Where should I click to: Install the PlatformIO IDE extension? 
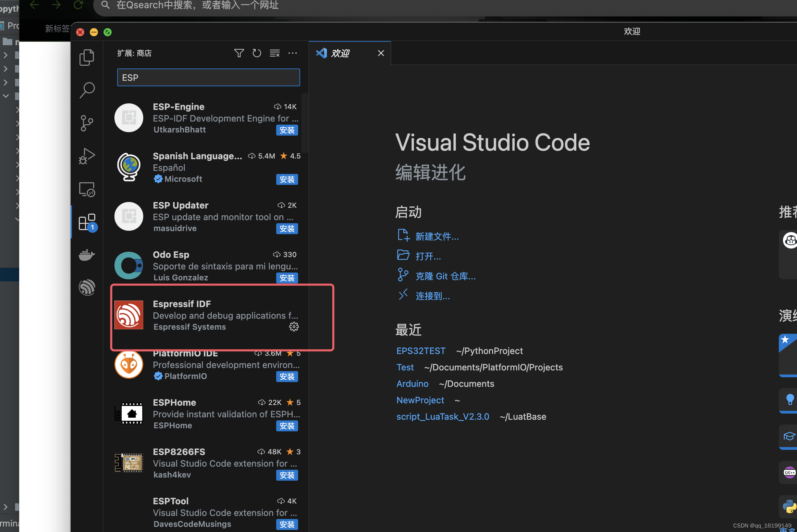point(287,377)
